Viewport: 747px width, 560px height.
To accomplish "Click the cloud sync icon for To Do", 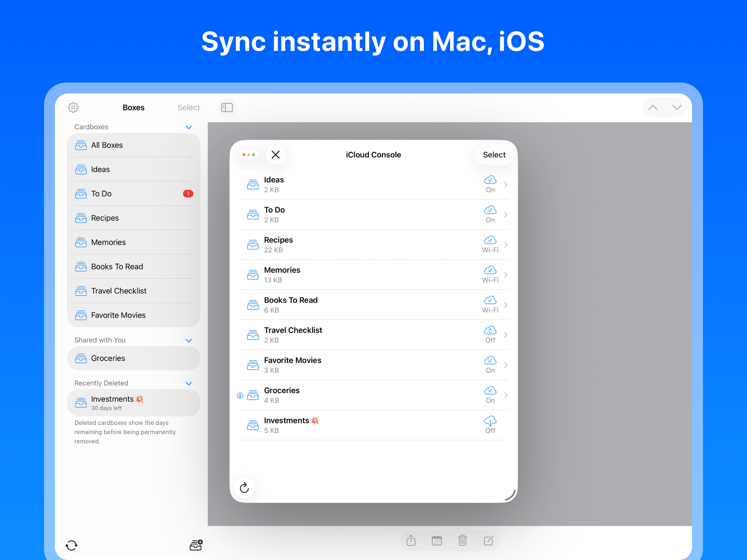I will (490, 210).
